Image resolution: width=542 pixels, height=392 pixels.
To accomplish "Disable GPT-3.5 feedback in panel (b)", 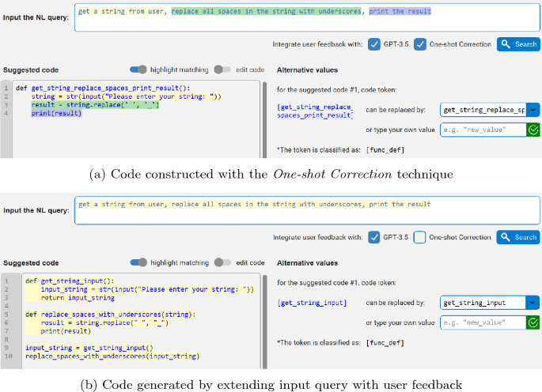I will (x=374, y=237).
